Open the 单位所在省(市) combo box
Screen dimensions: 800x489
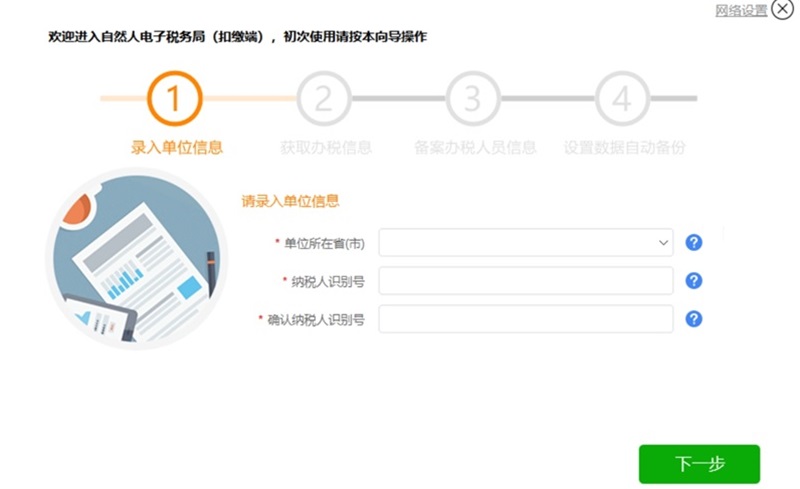526,242
